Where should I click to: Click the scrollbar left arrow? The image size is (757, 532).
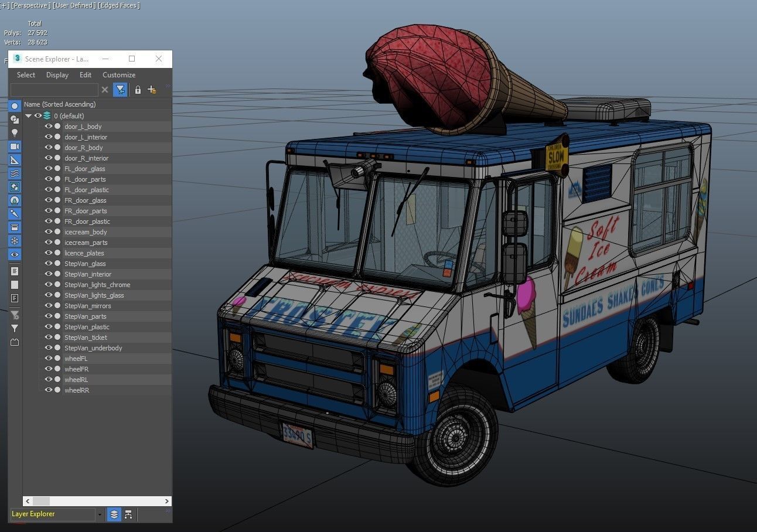click(x=27, y=502)
